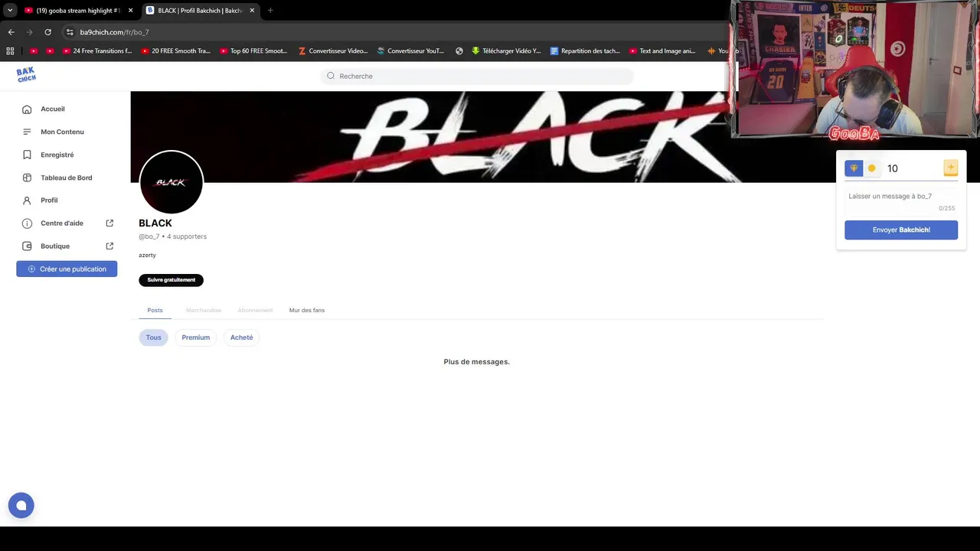
Task: Click the Tableau de Bord icon
Action: [27, 178]
